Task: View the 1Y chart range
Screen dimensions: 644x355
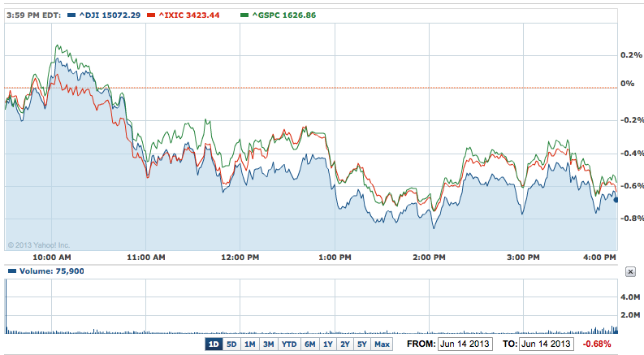Action: coord(328,344)
